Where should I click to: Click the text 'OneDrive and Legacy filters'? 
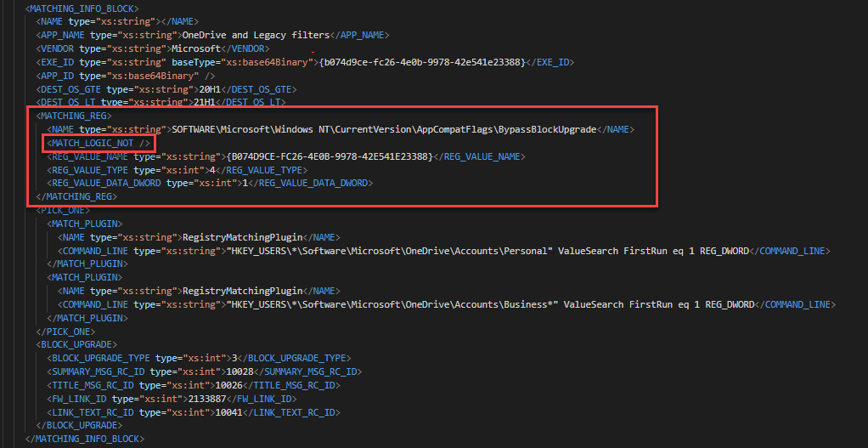pos(253,35)
